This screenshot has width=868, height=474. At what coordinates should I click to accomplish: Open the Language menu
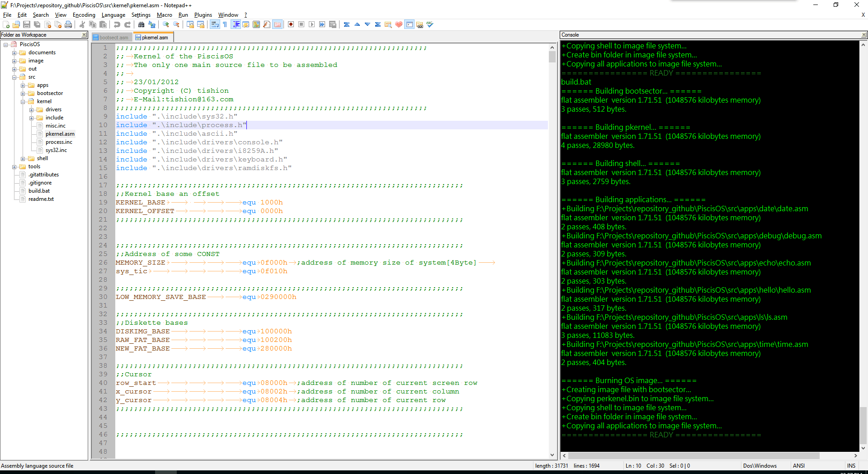click(x=113, y=15)
